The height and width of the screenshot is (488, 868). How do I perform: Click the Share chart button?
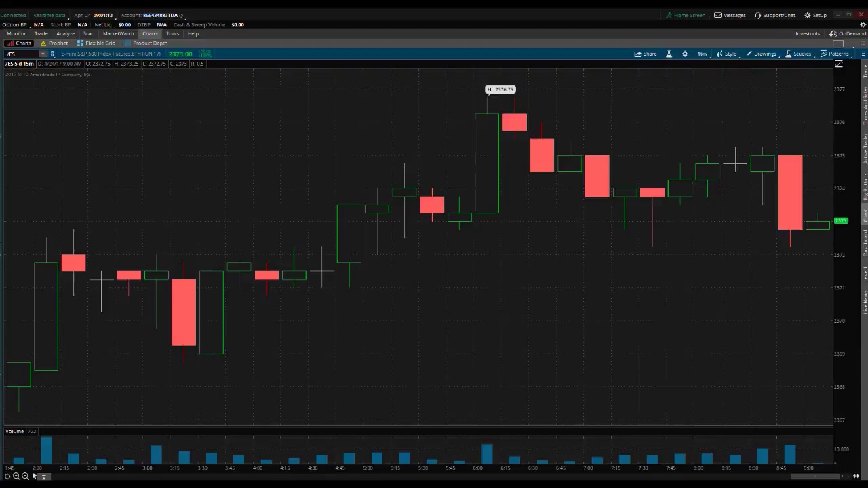pos(646,54)
